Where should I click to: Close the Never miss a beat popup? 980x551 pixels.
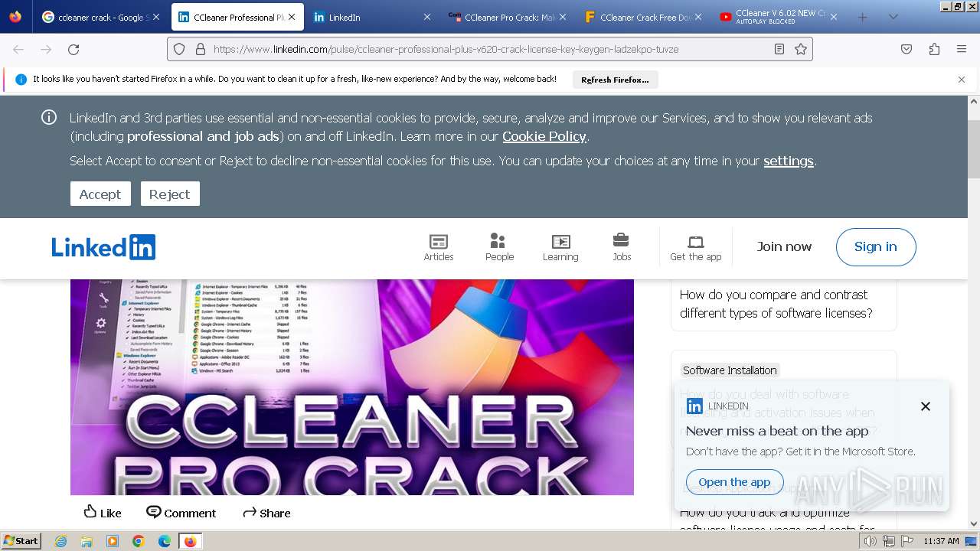[x=926, y=406]
